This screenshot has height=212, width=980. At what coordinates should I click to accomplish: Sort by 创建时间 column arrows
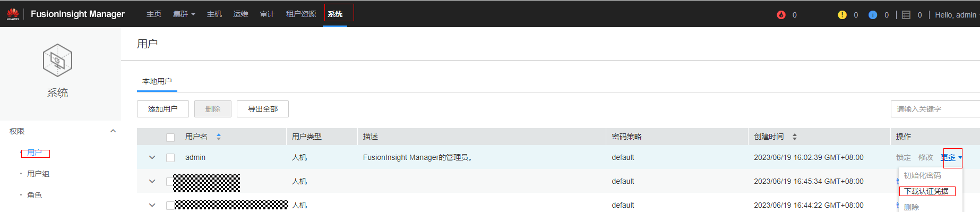pyautogui.click(x=795, y=137)
